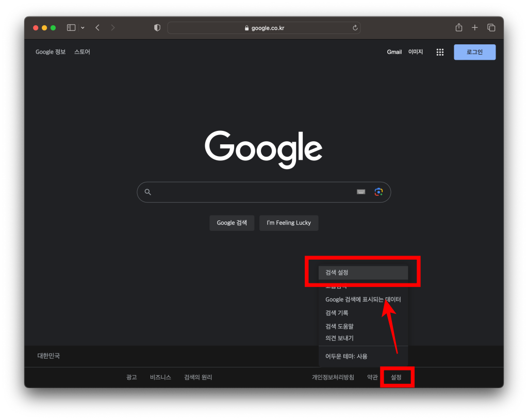Go forward with the forward arrow
The width and height of the screenshot is (528, 420).
pyautogui.click(x=113, y=28)
